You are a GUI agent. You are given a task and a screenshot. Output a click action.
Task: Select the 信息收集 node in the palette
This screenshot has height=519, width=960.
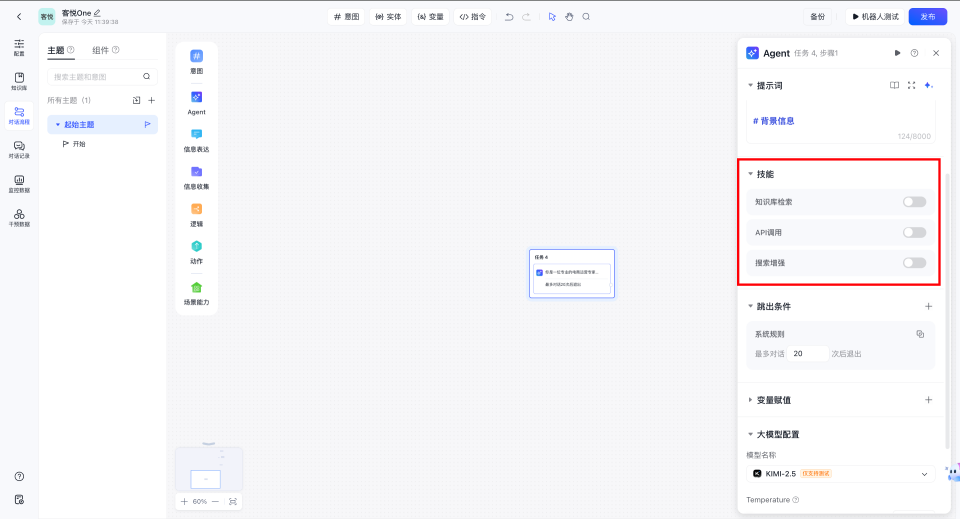coord(197,177)
